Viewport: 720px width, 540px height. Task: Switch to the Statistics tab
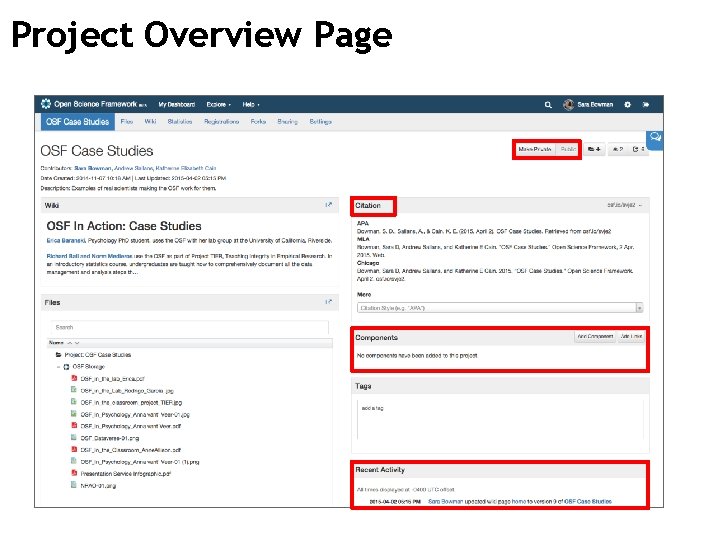pyautogui.click(x=180, y=122)
